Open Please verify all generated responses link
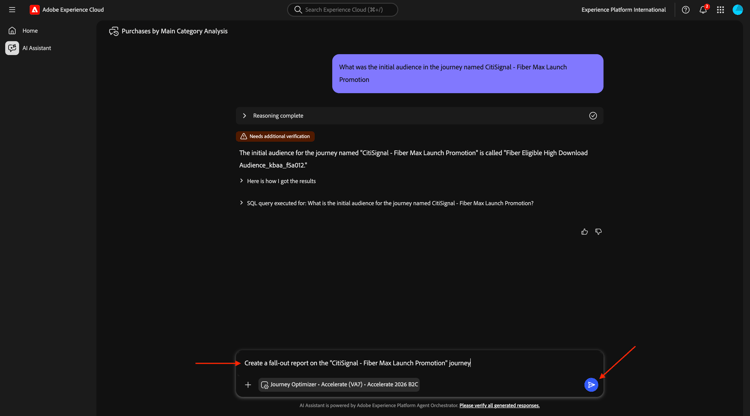The width and height of the screenshot is (750, 416). [499, 405]
